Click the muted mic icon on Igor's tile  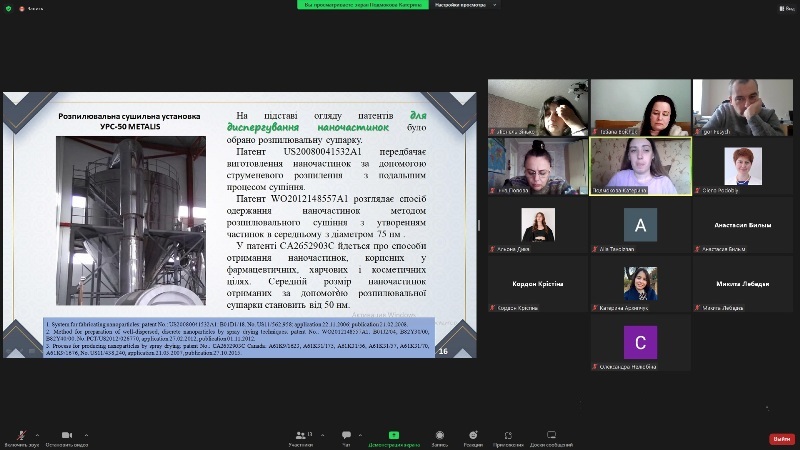pos(698,132)
